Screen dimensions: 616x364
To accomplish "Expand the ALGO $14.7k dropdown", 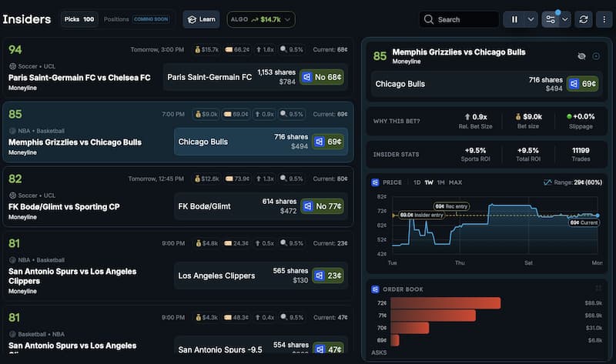I will tap(261, 19).
